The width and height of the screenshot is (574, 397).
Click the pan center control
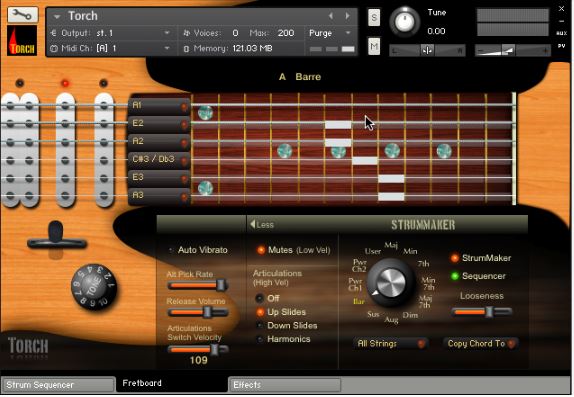[427, 50]
